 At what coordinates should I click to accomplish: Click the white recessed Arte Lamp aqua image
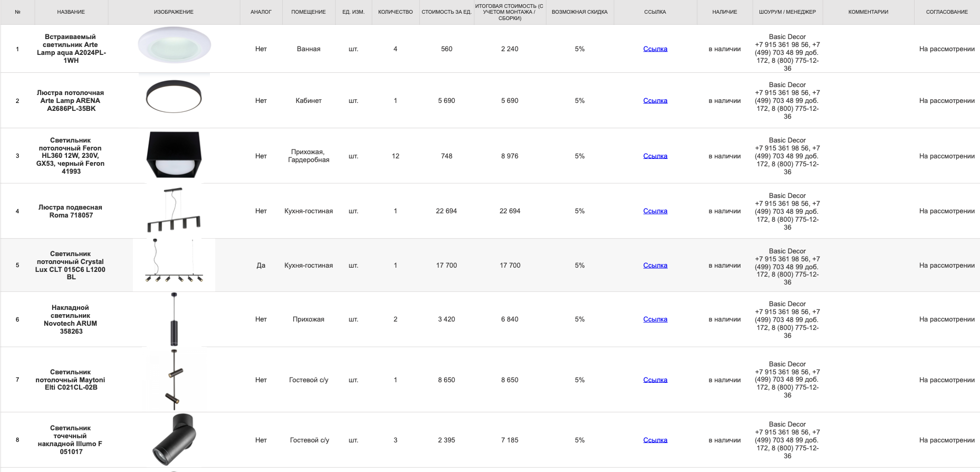174,45
